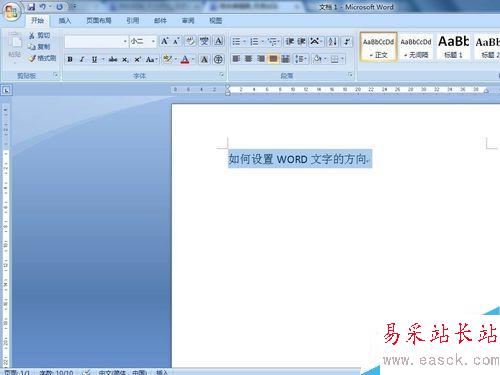
Task: Click the Enclose Characters icon
Action: 218,59
